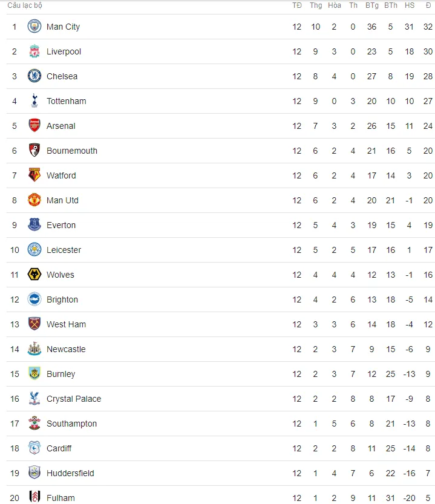Click the Wolves wolf-head crest
The height and width of the screenshot is (504, 435).
click(34, 275)
